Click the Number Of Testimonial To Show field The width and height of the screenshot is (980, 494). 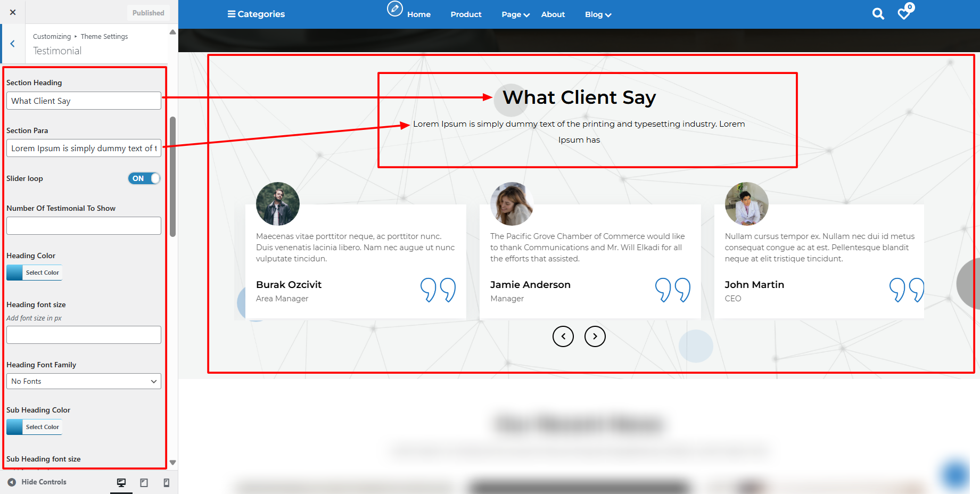(84, 226)
